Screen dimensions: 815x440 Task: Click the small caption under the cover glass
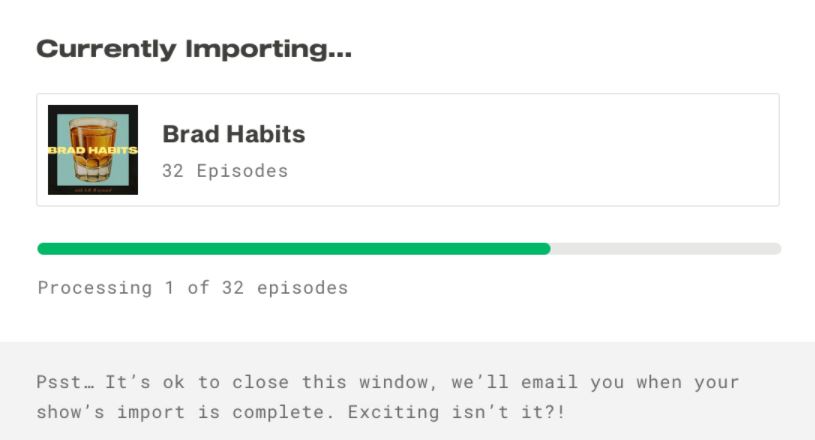92,187
